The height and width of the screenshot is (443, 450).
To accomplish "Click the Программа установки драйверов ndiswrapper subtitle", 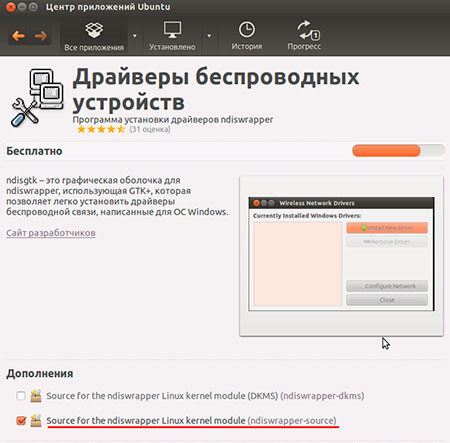I will pyautogui.click(x=173, y=119).
